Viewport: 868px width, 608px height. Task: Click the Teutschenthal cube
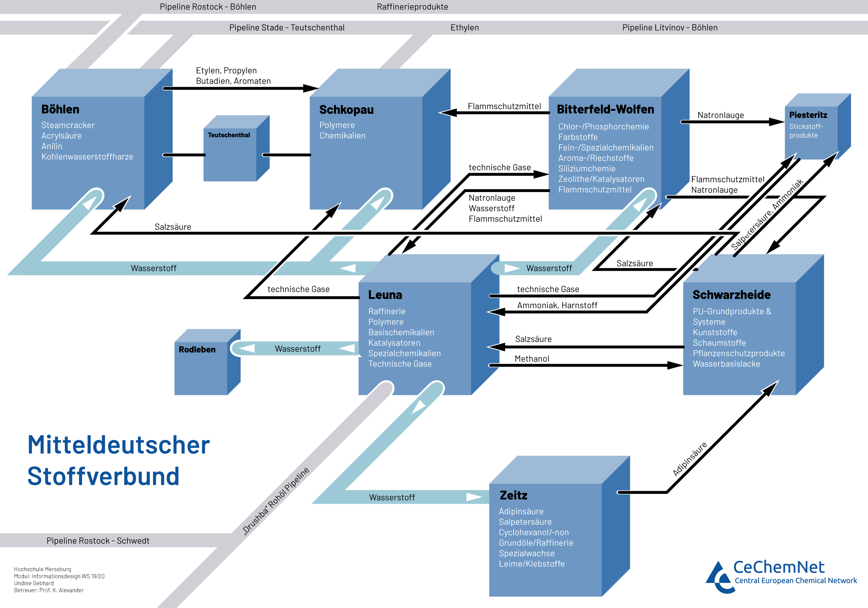pos(230,155)
